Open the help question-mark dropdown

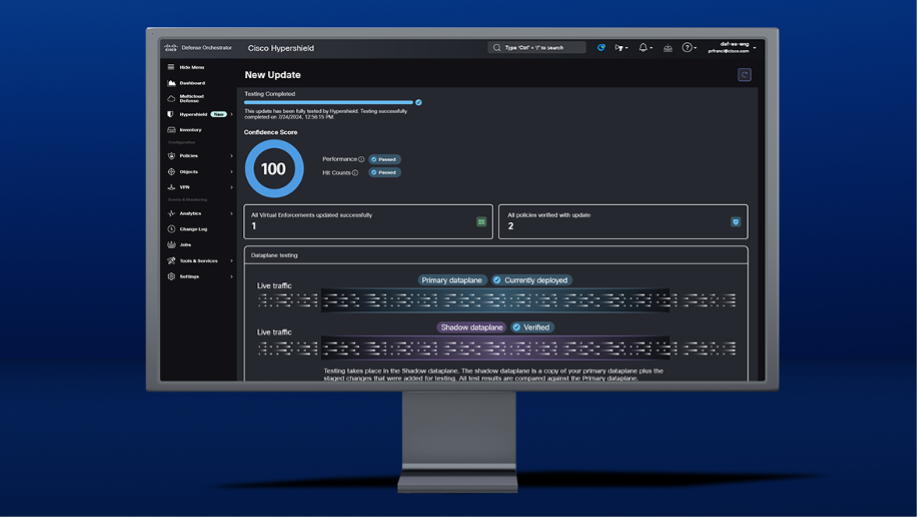click(x=689, y=48)
